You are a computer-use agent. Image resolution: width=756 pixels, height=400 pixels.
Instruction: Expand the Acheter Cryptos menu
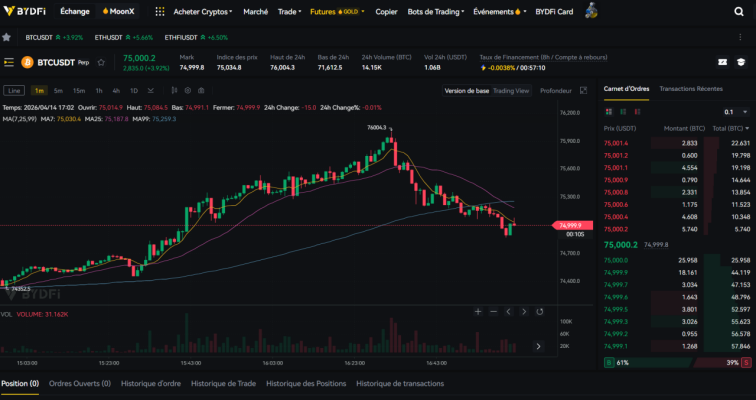click(x=203, y=12)
